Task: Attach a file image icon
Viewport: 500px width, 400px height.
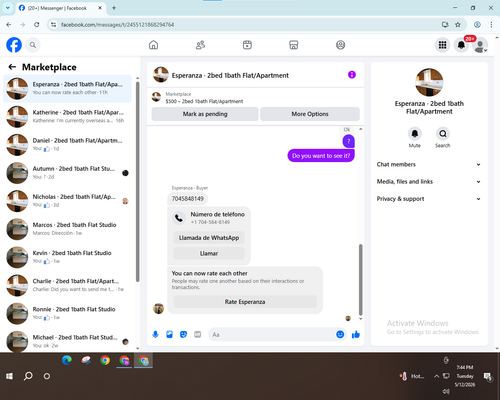Action: [169, 334]
